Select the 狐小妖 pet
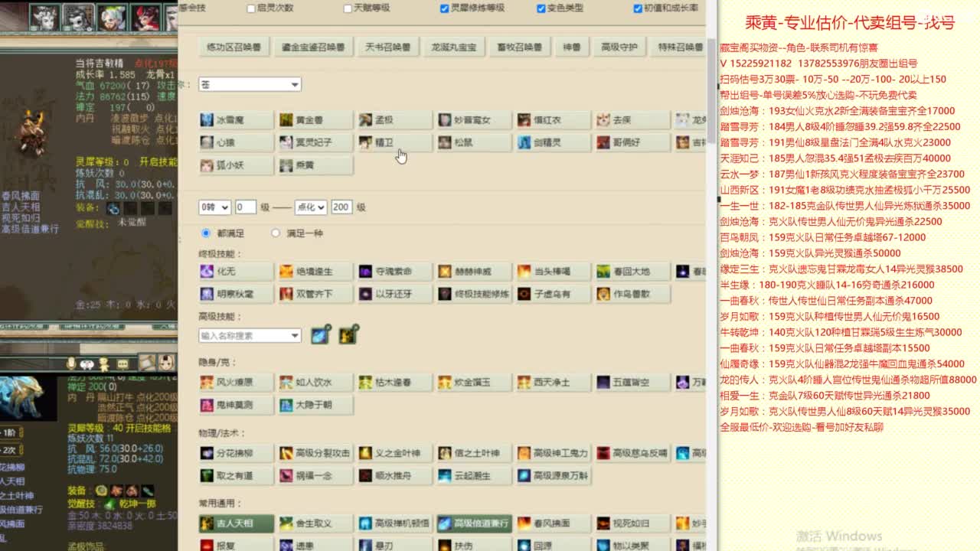This screenshot has width=980, height=551. tap(236, 165)
